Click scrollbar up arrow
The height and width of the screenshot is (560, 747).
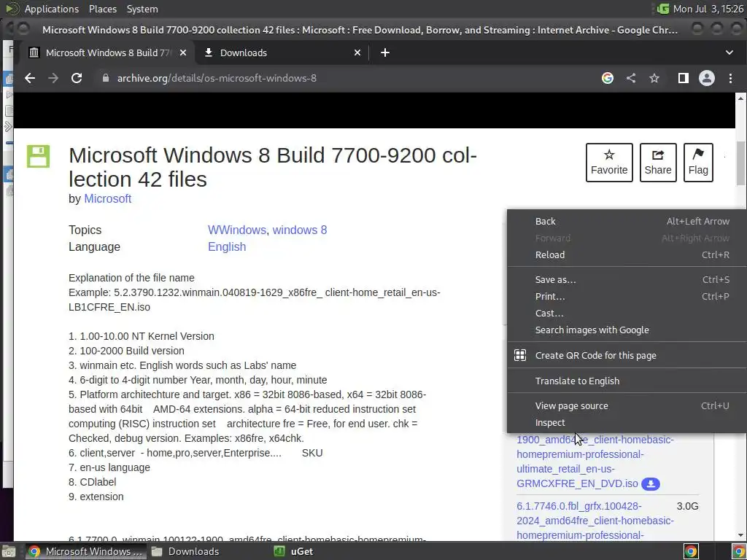tap(740, 98)
